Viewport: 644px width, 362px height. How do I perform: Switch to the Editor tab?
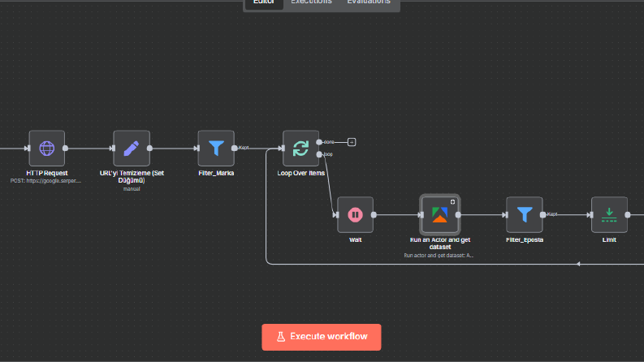(264, 2)
